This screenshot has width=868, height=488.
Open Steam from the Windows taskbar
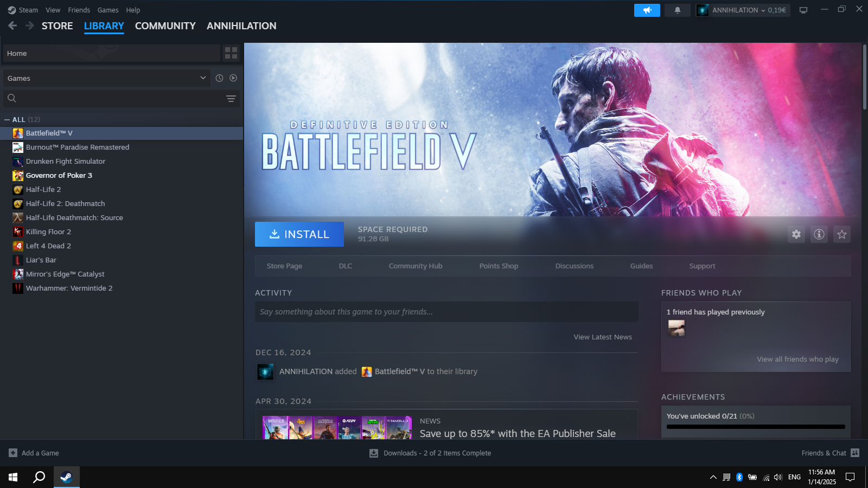[x=66, y=477]
